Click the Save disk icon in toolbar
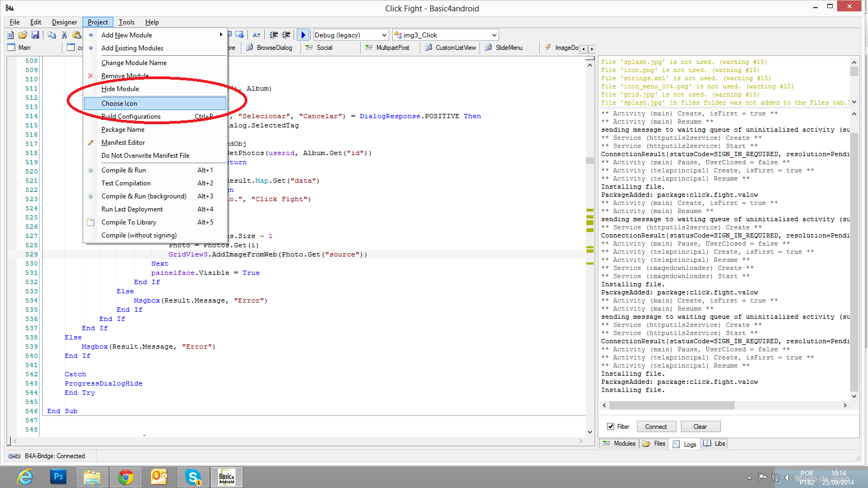This screenshot has width=868, height=488. tap(35, 35)
